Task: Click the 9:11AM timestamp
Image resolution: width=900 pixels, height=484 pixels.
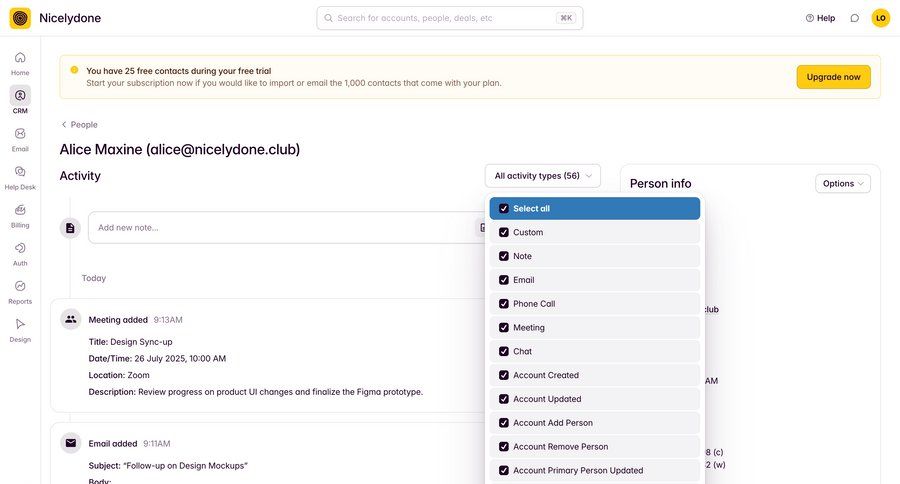Action: (x=157, y=444)
